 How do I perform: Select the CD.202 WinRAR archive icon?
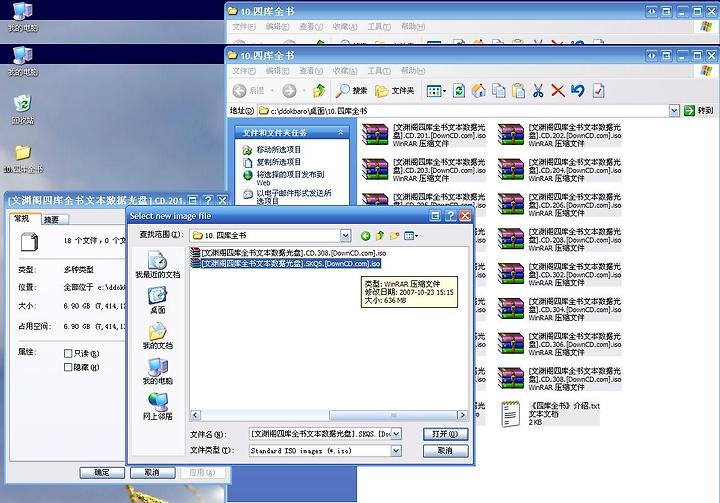coord(511,135)
